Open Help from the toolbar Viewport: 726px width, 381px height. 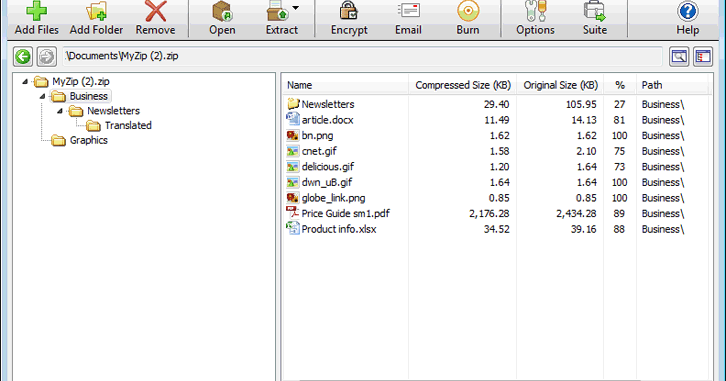(688, 19)
